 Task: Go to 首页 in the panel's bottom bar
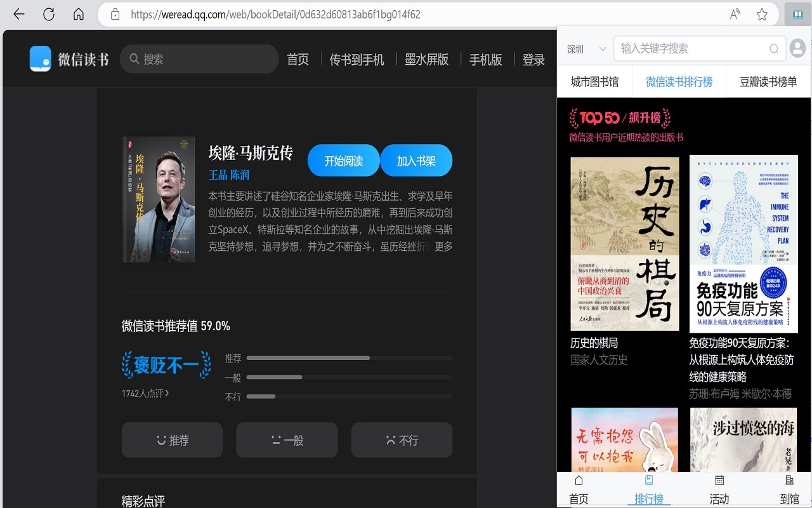(579, 490)
